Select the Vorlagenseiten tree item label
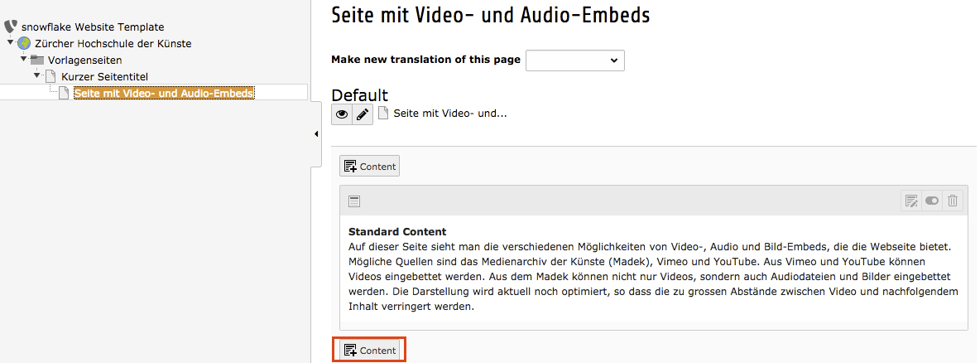The image size is (980, 363). tap(85, 60)
